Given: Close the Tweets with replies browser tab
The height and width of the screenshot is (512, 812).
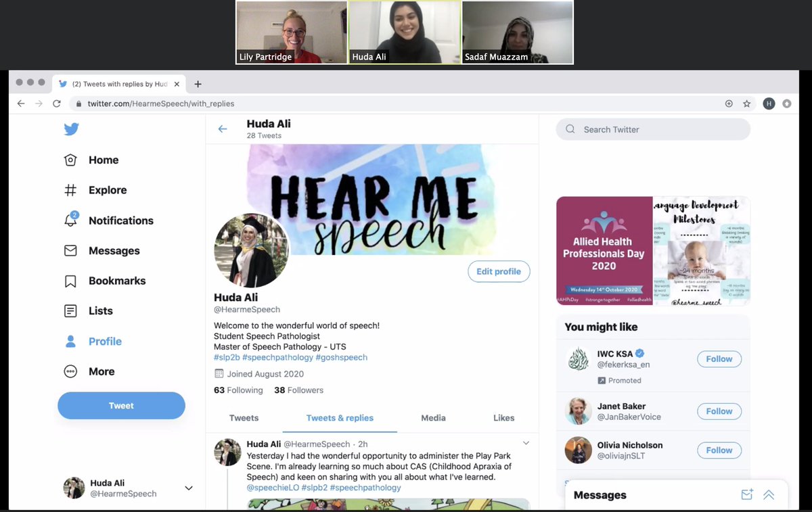Looking at the screenshot, I should [177, 85].
